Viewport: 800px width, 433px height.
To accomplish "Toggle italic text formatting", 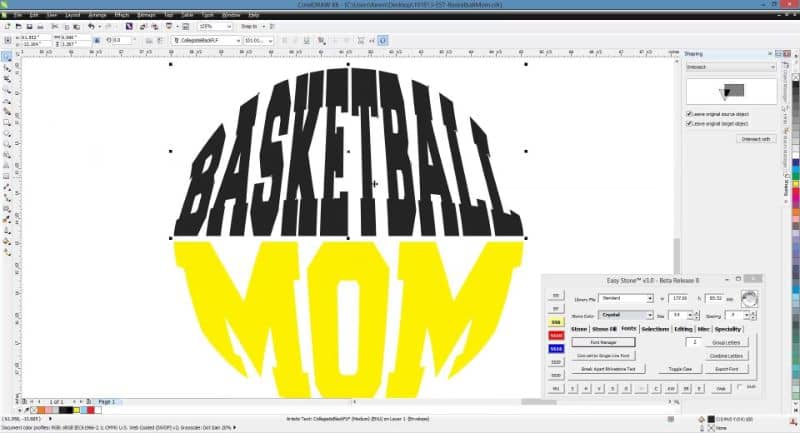I will (x=295, y=40).
